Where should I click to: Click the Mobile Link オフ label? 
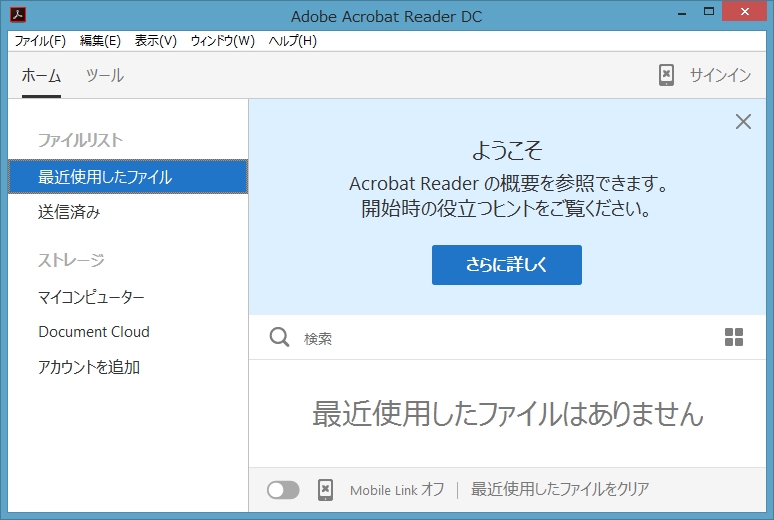[x=397, y=490]
